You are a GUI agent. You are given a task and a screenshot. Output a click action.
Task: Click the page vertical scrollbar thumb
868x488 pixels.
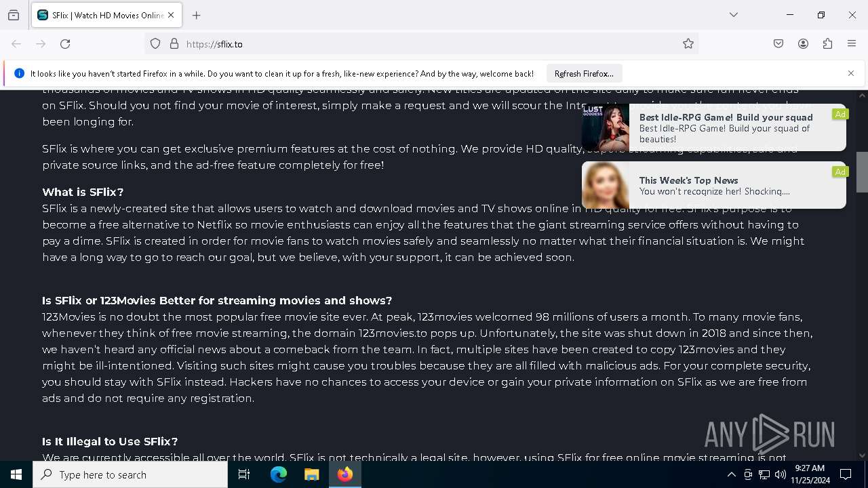point(862,171)
